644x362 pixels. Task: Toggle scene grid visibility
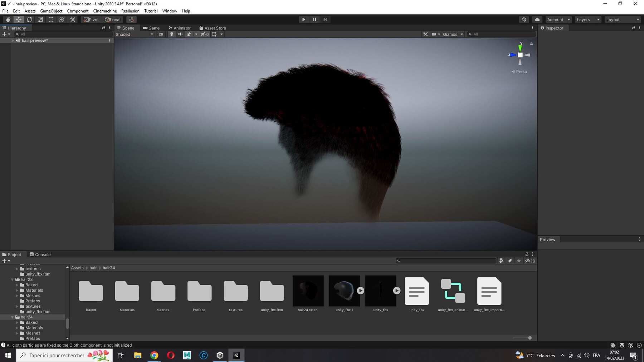coord(214,34)
